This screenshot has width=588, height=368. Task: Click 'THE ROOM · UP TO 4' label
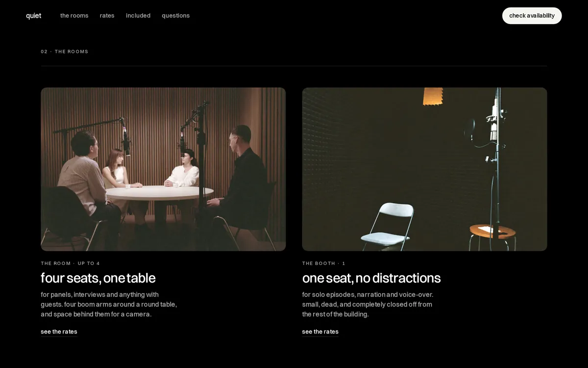coord(71,263)
